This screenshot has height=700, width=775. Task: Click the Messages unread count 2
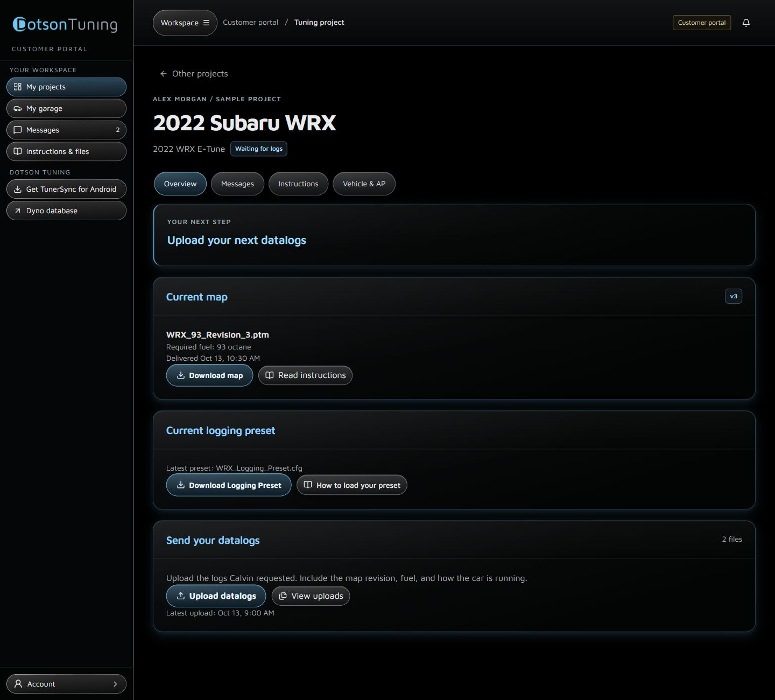coord(118,130)
